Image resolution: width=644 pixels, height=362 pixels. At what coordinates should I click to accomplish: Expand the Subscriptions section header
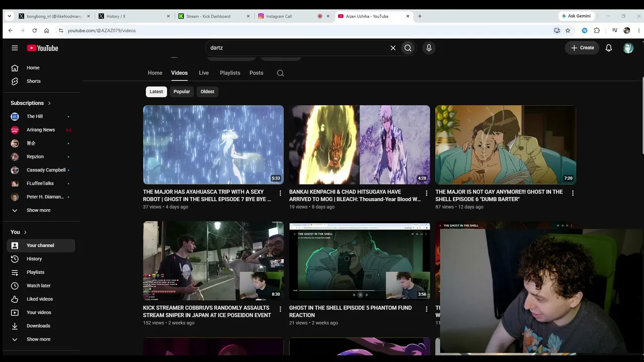(x=31, y=103)
